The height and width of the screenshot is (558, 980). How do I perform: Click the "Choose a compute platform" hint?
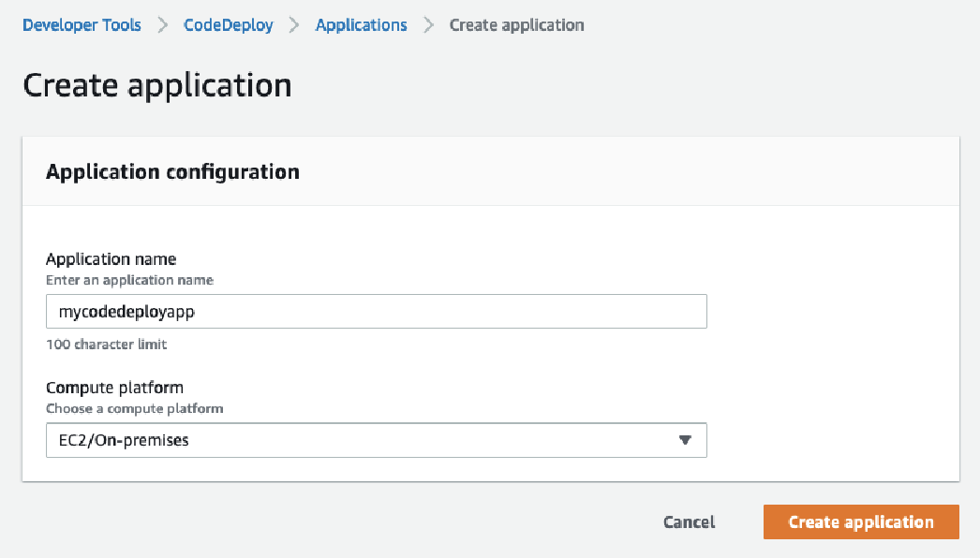click(134, 408)
